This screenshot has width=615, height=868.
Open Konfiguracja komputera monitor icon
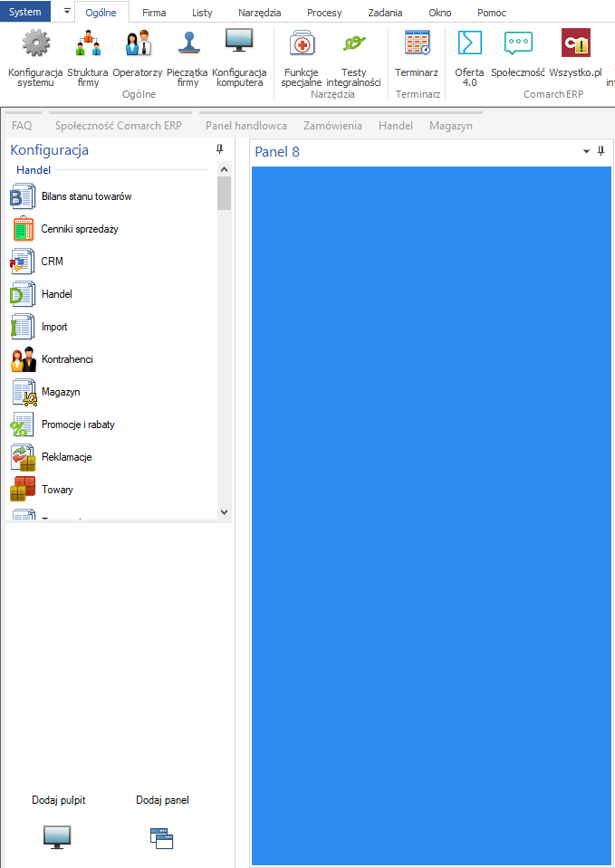(x=239, y=41)
